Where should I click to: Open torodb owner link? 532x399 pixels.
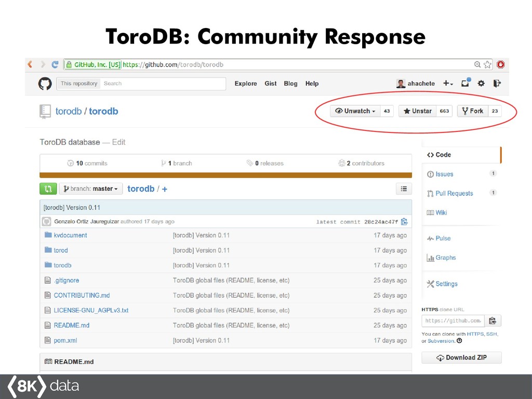[69, 111]
